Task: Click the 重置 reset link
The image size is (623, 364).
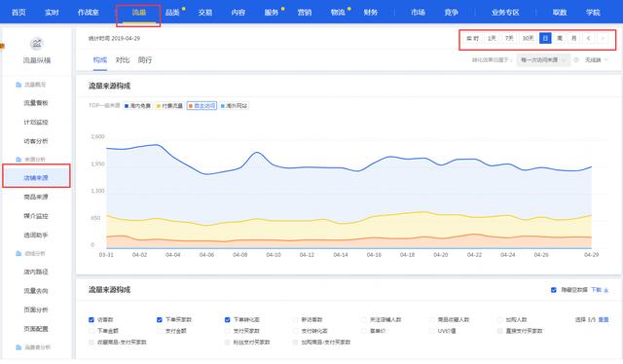Action: coord(604,319)
